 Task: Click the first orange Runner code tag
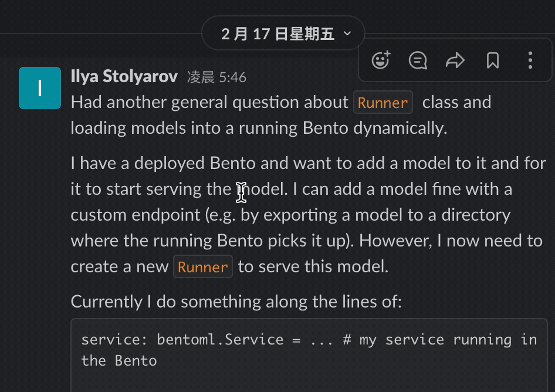point(383,103)
